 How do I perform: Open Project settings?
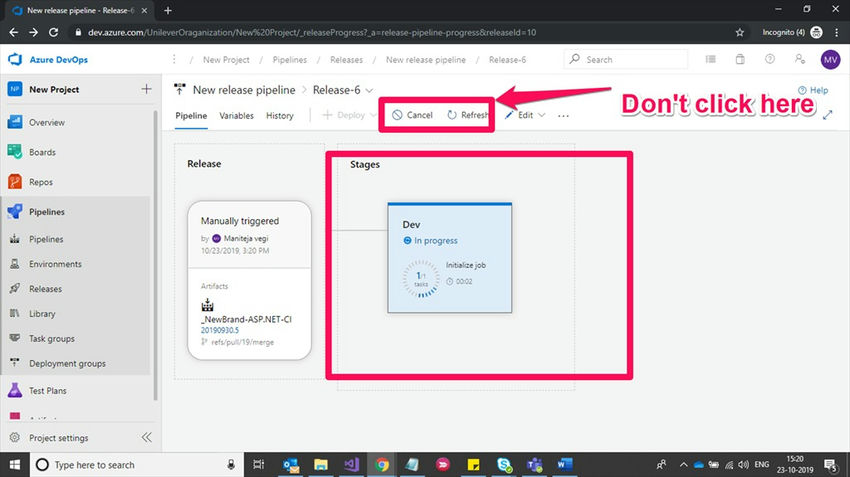coord(59,438)
